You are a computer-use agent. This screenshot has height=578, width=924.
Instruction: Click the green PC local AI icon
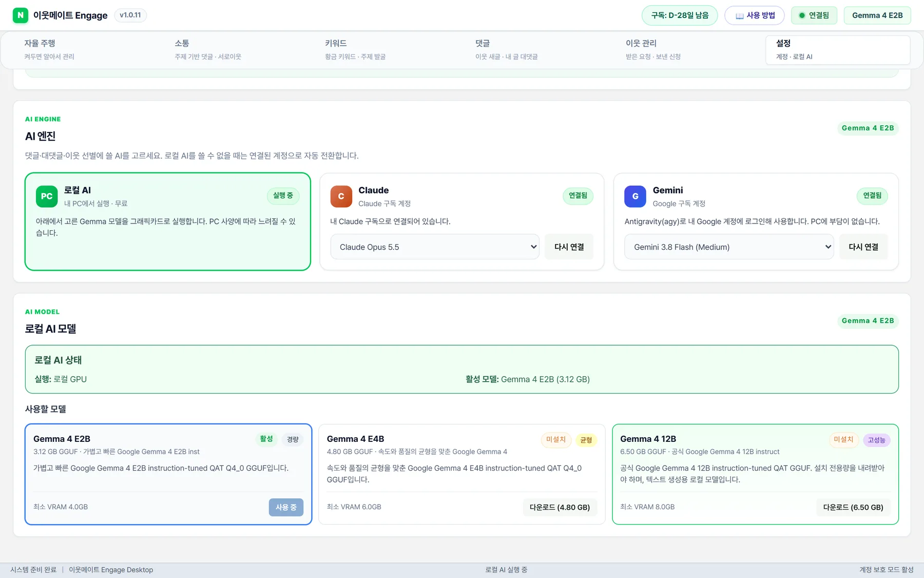point(47,196)
